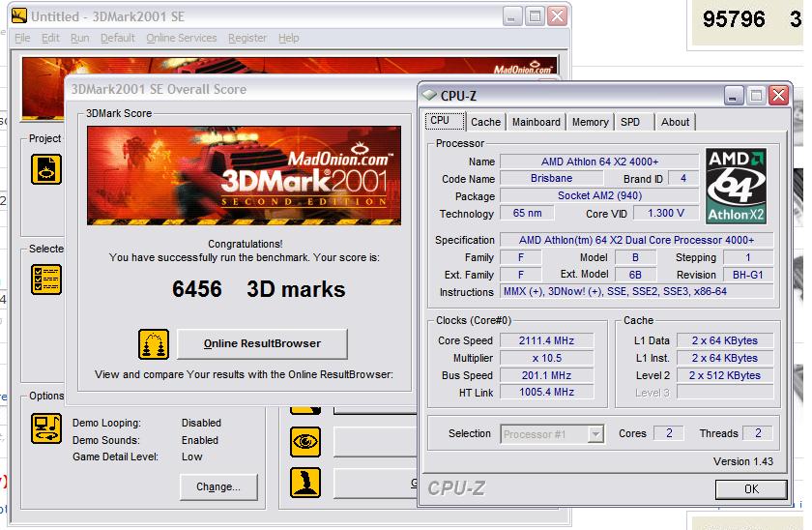
Task: Click the Technology value 65 nm
Action: pos(527,213)
